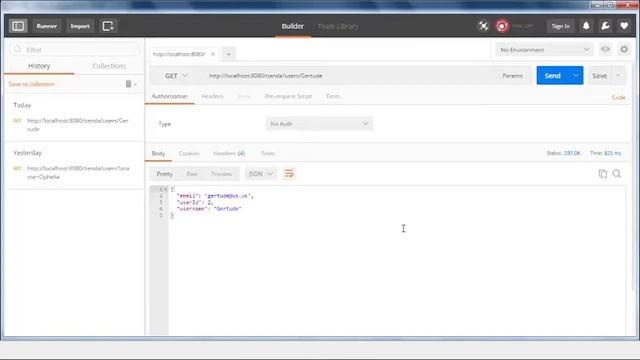
Task: Select the response Tests tab
Action: tap(268, 153)
